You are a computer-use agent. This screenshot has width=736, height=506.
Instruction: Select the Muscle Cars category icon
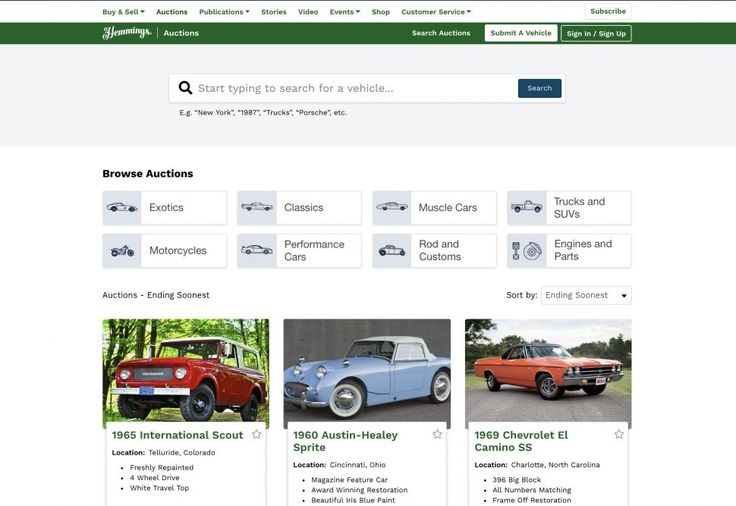click(392, 208)
